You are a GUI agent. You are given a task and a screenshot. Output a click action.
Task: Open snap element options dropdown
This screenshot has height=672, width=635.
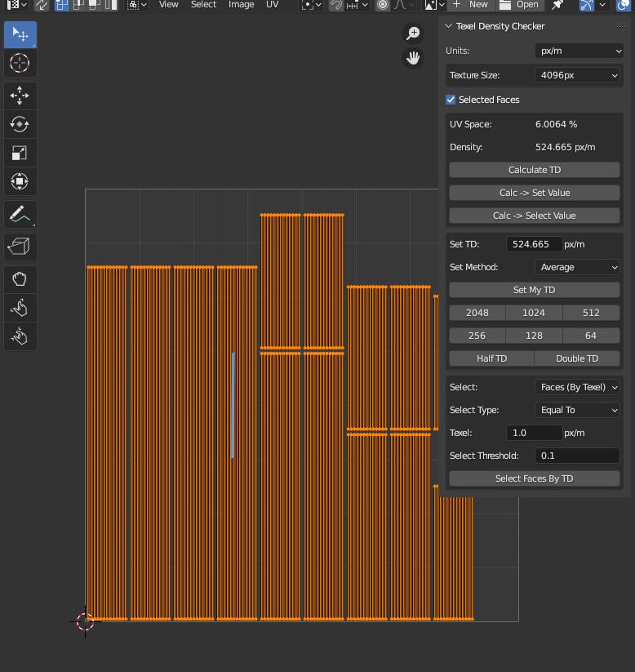pyautogui.click(x=357, y=5)
